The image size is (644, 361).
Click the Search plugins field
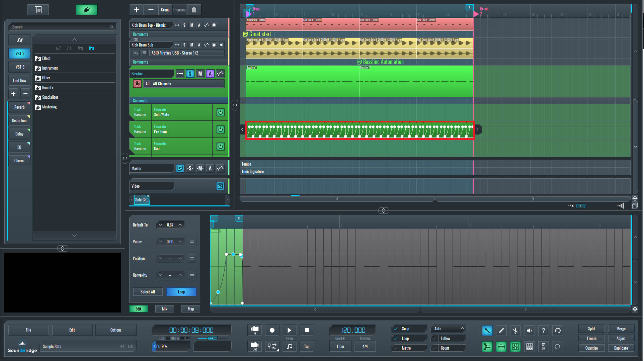coord(62,27)
